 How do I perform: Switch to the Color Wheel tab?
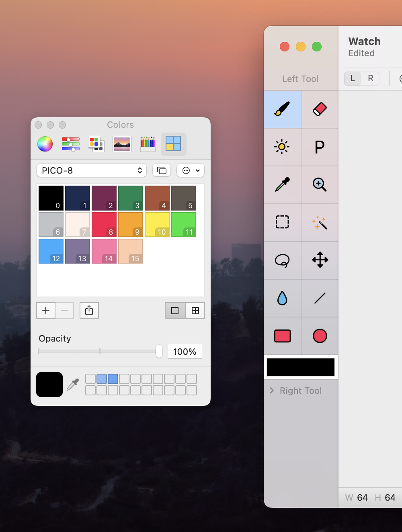[x=45, y=144]
